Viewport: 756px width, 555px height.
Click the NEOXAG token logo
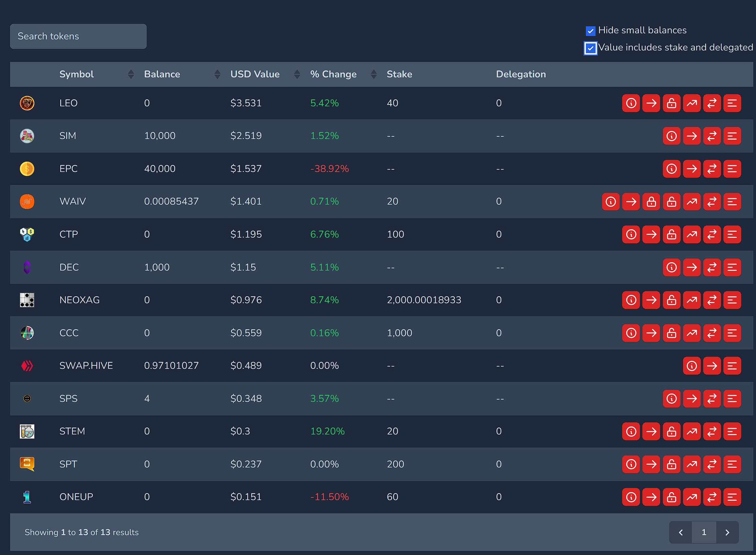pyautogui.click(x=27, y=300)
